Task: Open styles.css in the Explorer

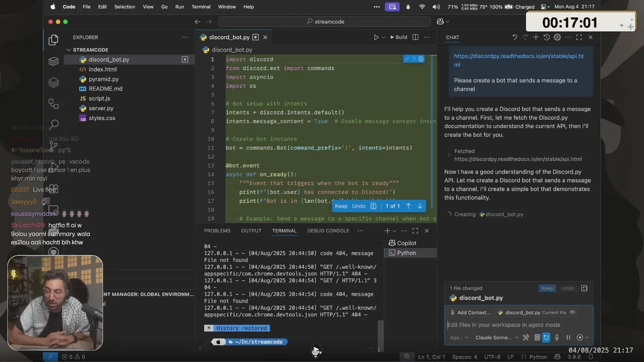Action: point(102,118)
